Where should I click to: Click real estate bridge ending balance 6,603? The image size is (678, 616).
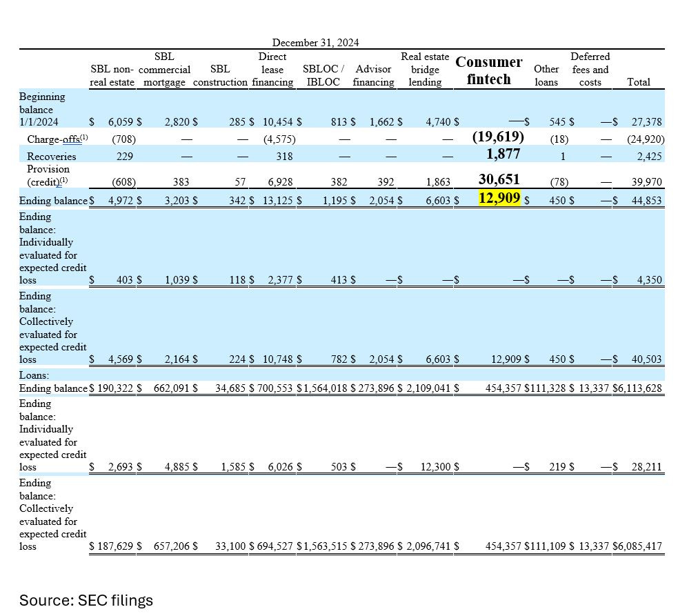(x=438, y=201)
